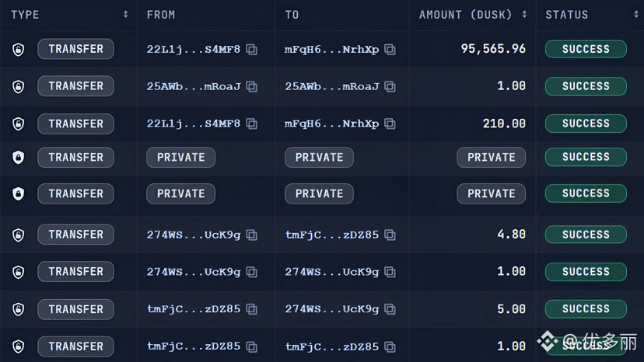Click the shield icon in the 5.00 row
This screenshot has height=362, width=644.
18,309
